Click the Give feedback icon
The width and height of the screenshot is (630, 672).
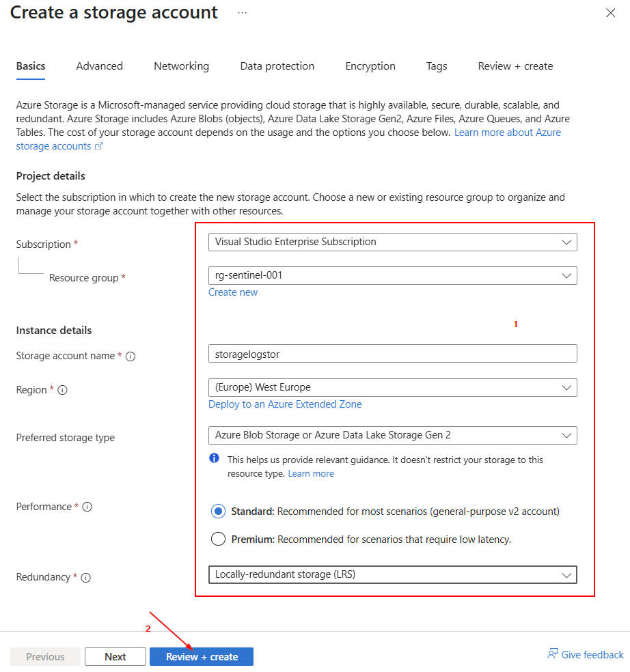[x=553, y=654]
